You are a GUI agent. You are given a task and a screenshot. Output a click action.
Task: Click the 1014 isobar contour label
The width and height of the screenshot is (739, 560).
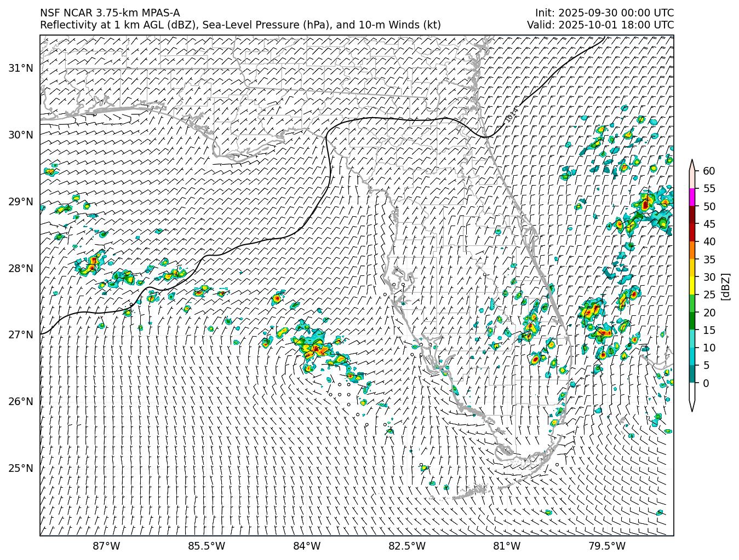(x=511, y=114)
